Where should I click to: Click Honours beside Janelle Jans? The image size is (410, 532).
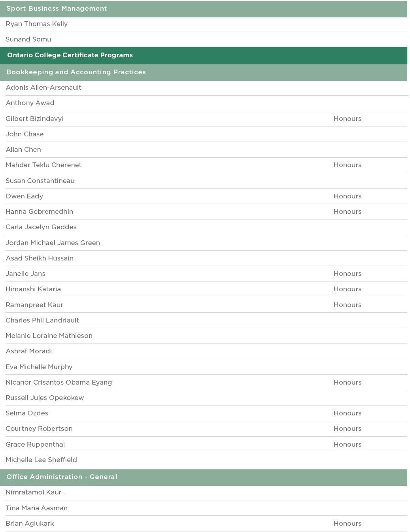(x=347, y=274)
